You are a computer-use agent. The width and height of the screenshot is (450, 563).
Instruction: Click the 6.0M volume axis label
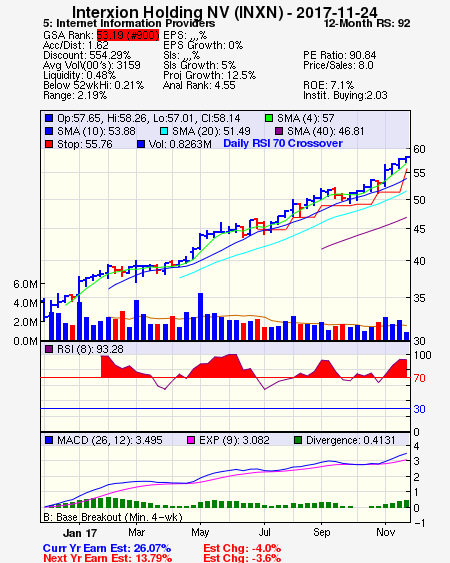25,284
